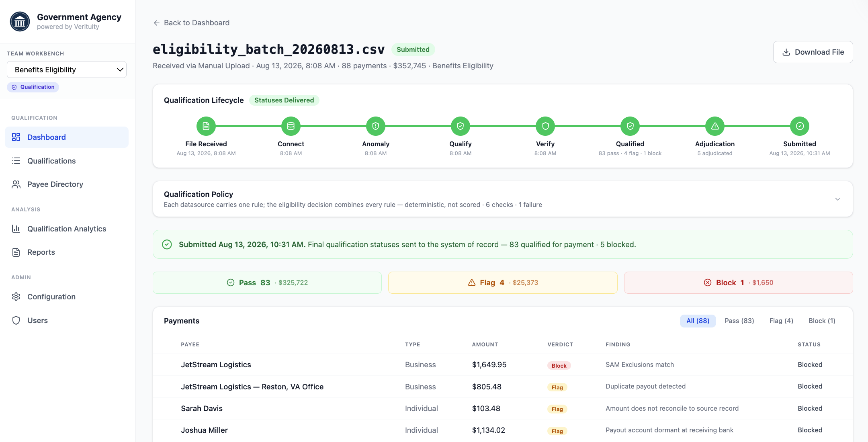This screenshot has width=868, height=442.
Task: Expand the Qualification Policy panel chevron
Action: (837, 199)
